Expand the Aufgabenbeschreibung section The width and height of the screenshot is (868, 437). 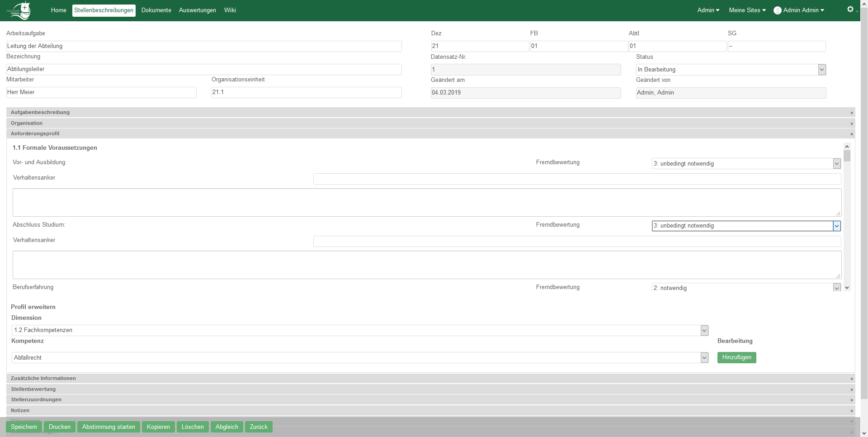(x=851, y=113)
